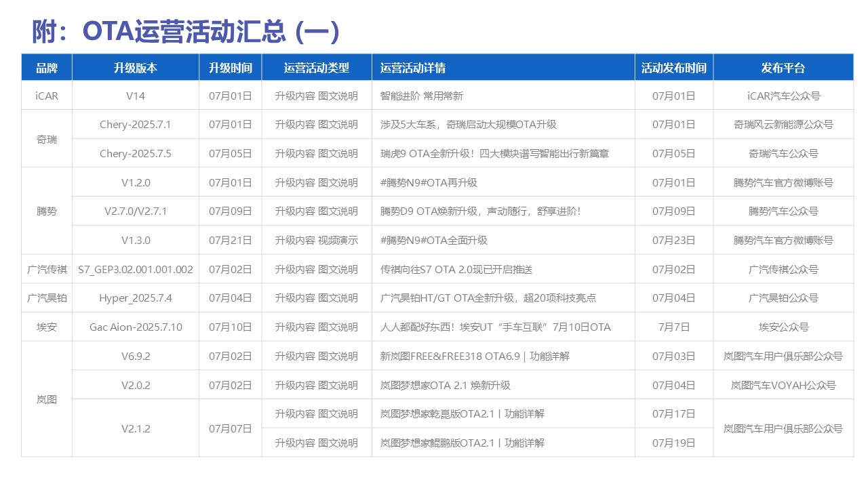
Task: Select the 升级时间 column header
Action: tap(231, 68)
